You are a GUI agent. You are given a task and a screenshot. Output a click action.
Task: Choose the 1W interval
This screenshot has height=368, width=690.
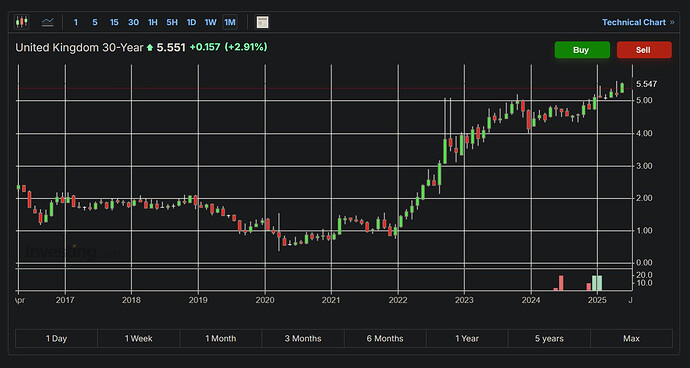[210, 22]
